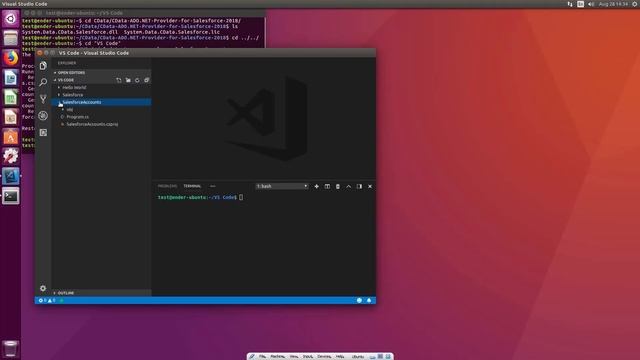The image size is (640, 360).
Task: Launch LibreOffice Calc from the launcher
Action: click(x=11, y=97)
